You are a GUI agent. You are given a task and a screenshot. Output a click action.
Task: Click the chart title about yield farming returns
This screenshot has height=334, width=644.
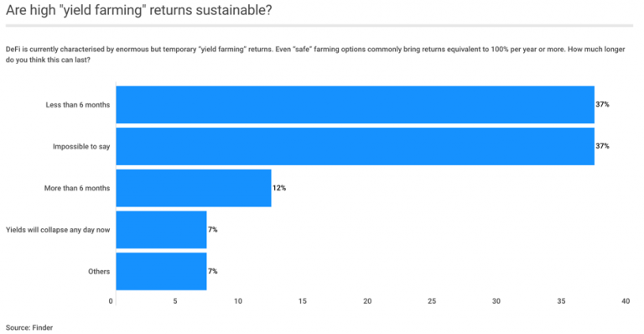(x=139, y=10)
